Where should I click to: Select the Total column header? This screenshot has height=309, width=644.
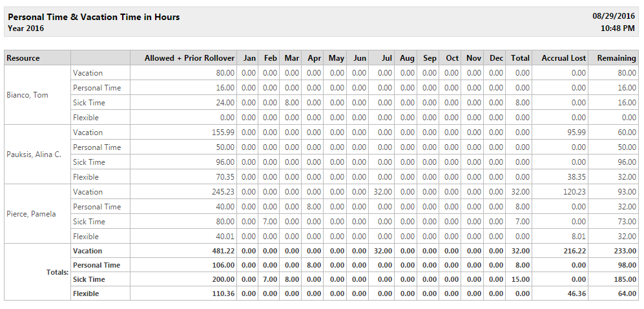click(519, 58)
